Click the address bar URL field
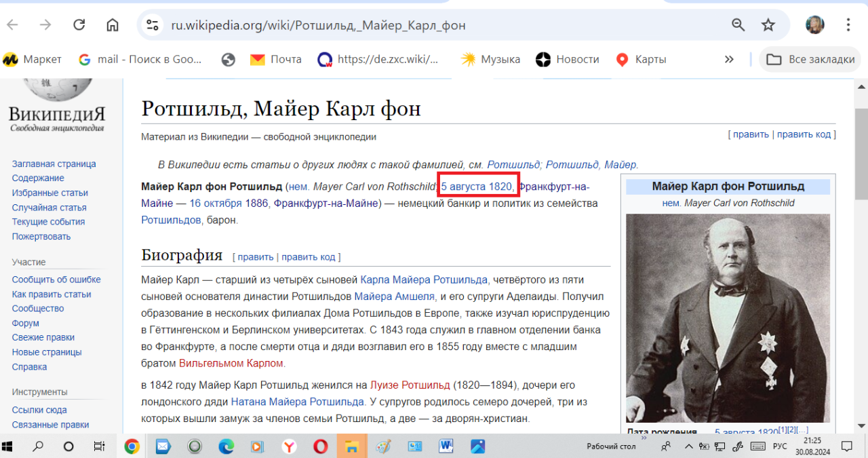This screenshot has width=868, height=458. [434, 25]
